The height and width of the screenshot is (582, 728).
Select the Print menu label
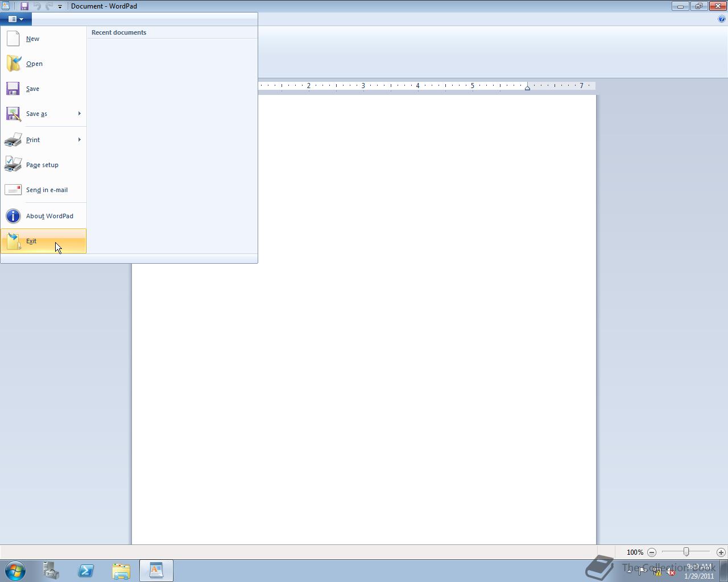coord(33,140)
